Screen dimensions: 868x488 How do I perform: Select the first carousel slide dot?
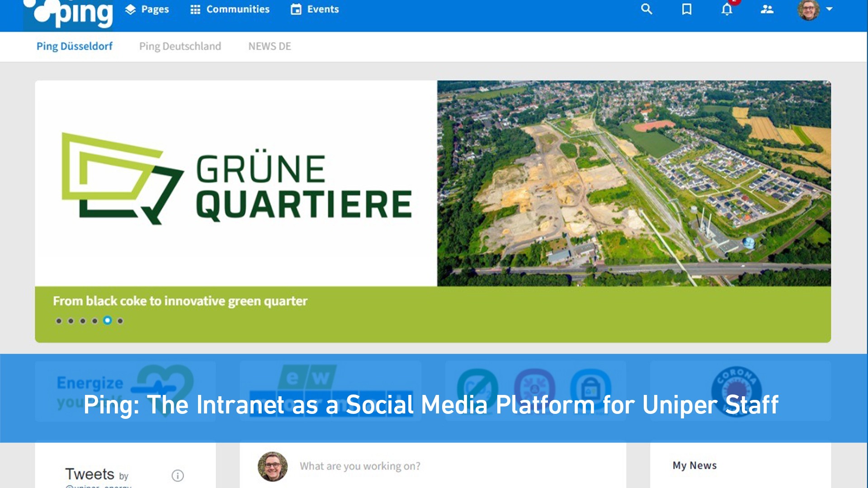pos(58,320)
